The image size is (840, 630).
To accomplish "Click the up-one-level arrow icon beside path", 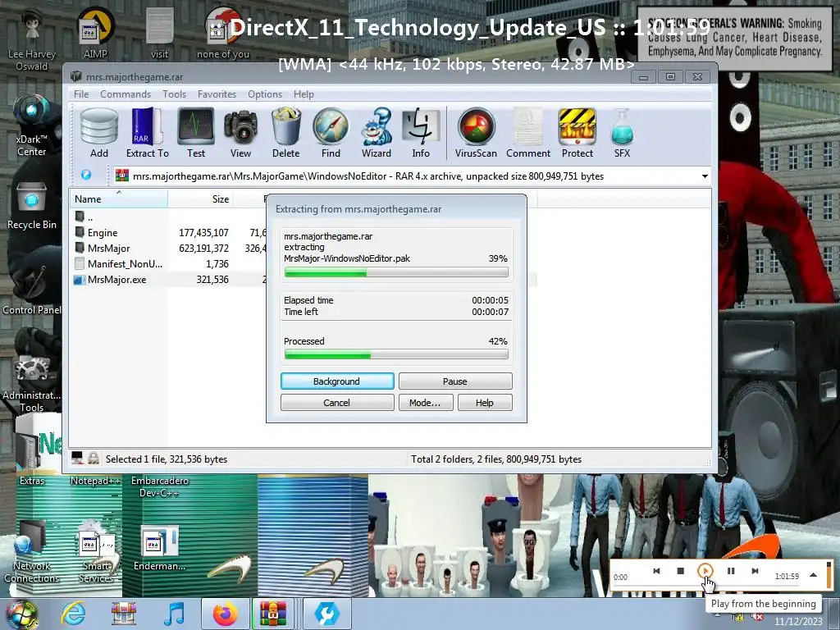I will point(85,176).
